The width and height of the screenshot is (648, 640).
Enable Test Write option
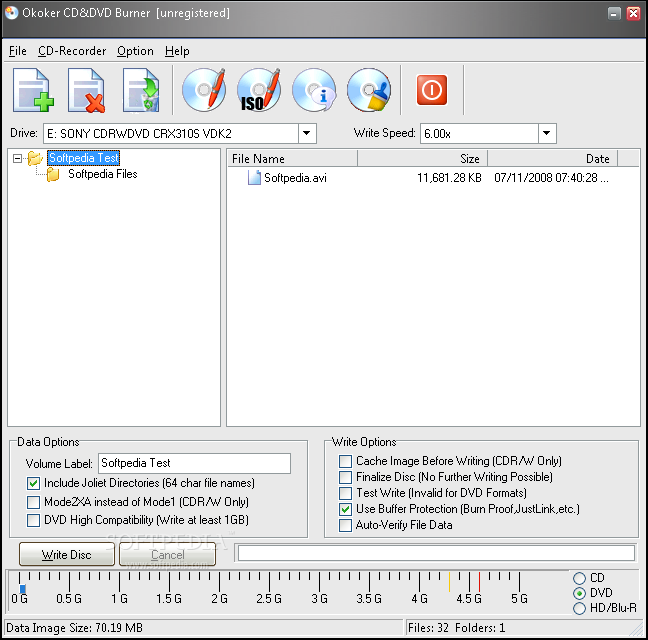coord(345,493)
